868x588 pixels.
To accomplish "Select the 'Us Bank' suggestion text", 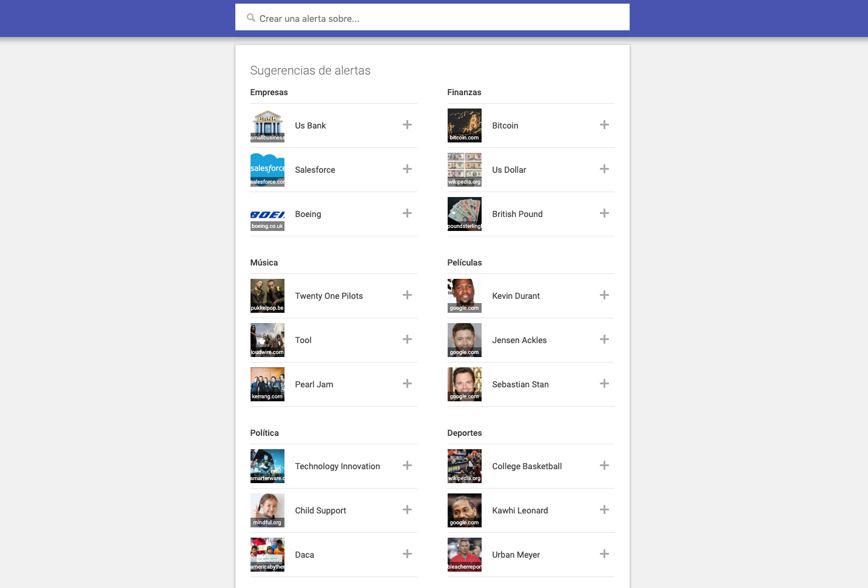I will 311,125.
